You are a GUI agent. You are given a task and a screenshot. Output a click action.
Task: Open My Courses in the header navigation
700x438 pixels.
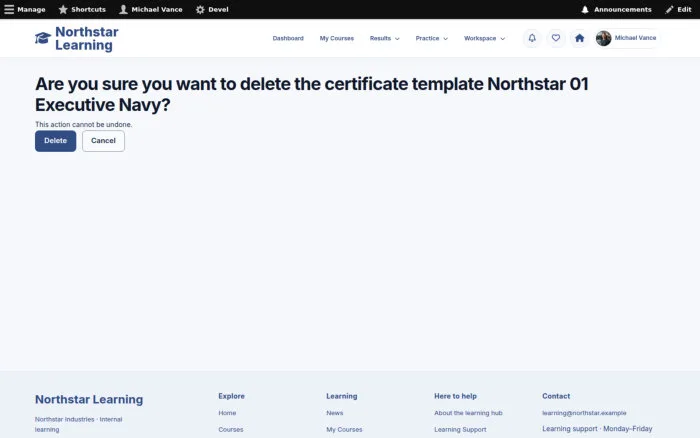(x=337, y=38)
